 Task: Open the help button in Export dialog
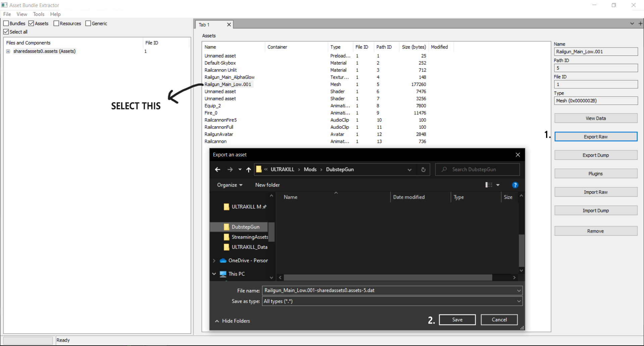click(515, 185)
